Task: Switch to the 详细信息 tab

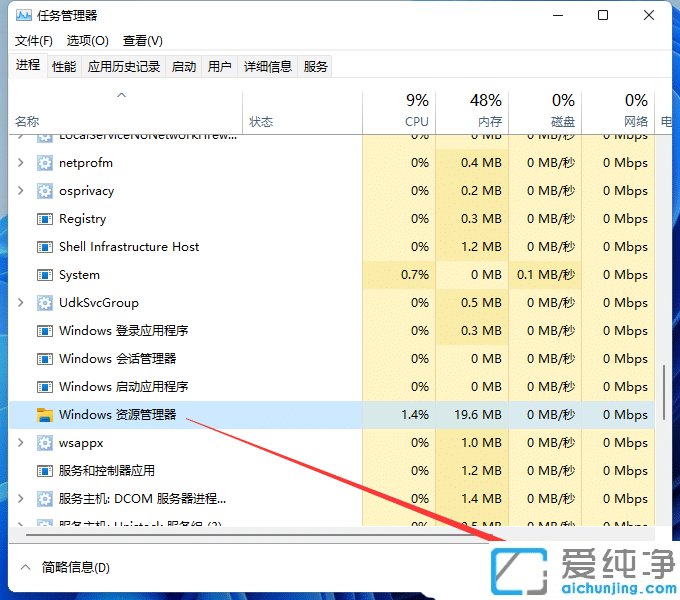Action: click(x=268, y=67)
